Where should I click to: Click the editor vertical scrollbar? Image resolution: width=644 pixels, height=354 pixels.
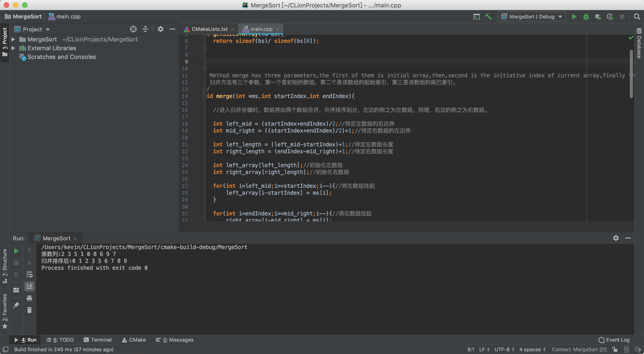631,74
